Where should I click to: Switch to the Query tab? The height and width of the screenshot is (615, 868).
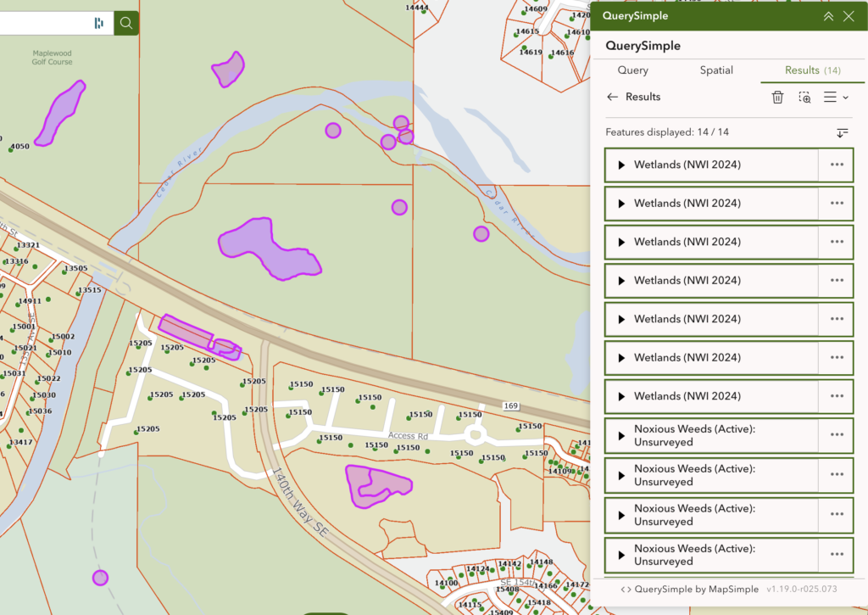pyautogui.click(x=632, y=70)
